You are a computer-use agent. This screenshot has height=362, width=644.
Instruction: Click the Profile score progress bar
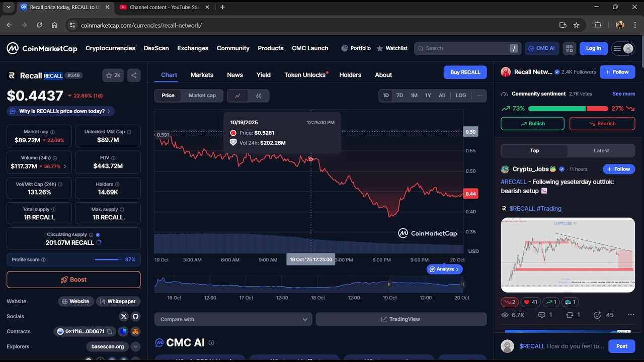pyautogui.click(x=108, y=259)
